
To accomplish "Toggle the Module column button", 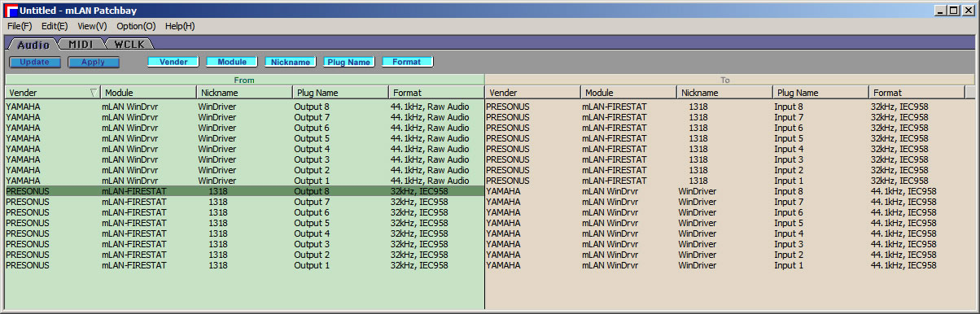I will [x=232, y=62].
